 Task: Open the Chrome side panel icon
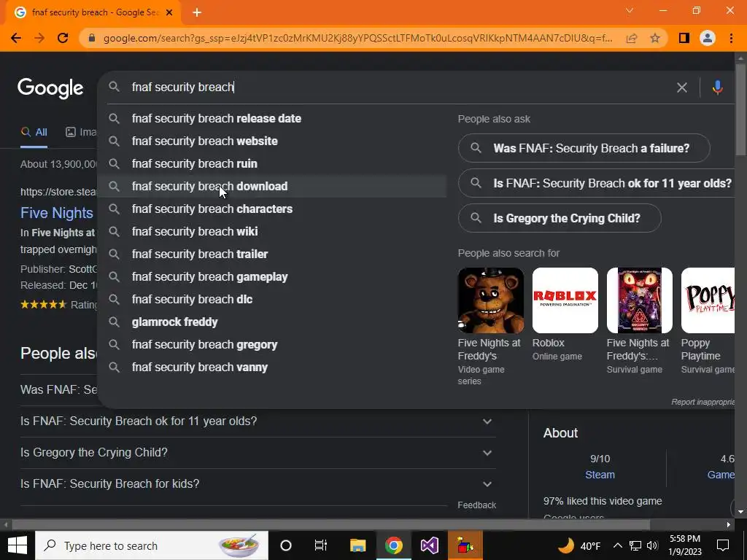(x=684, y=38)
